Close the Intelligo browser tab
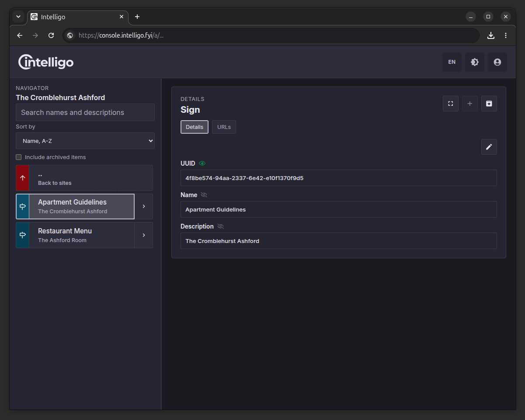 pos(122,17)
